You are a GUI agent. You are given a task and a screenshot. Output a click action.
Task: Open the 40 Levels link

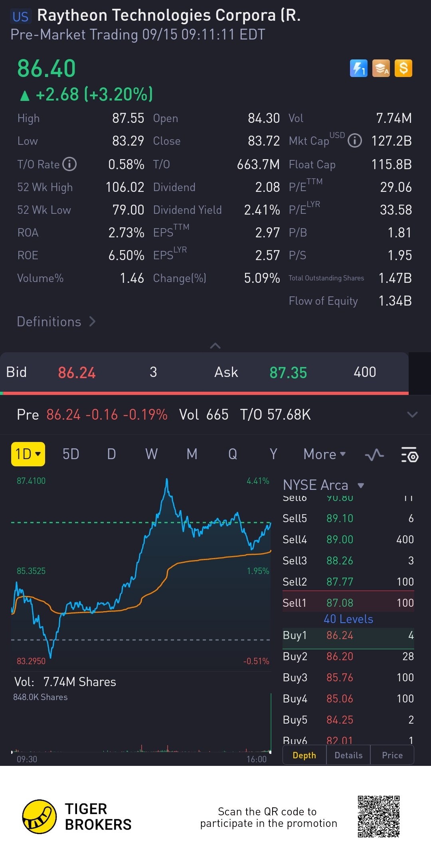tap(348, 619)
